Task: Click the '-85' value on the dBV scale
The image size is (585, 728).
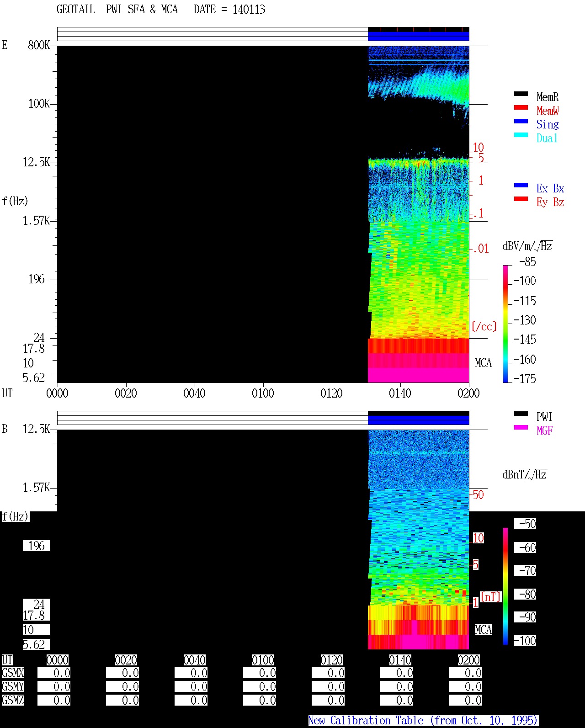Action: pyautogui.click(x=527, y=262)
